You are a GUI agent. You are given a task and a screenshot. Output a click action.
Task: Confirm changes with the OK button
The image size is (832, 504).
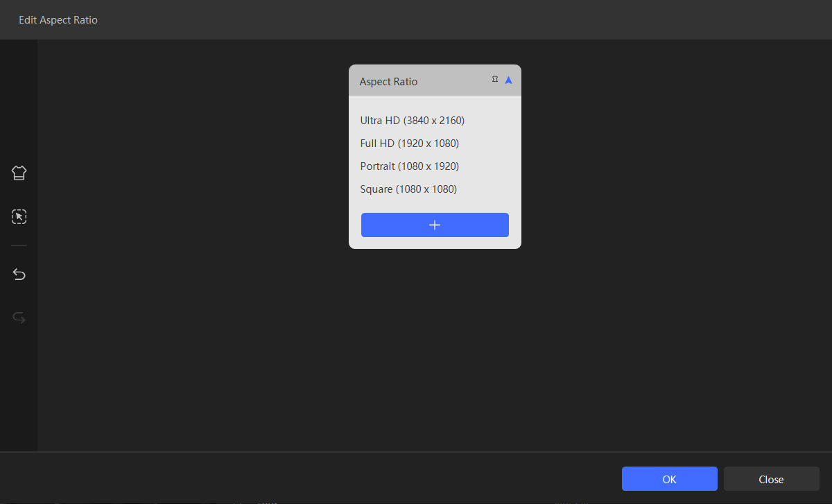[x=669, y=479]
